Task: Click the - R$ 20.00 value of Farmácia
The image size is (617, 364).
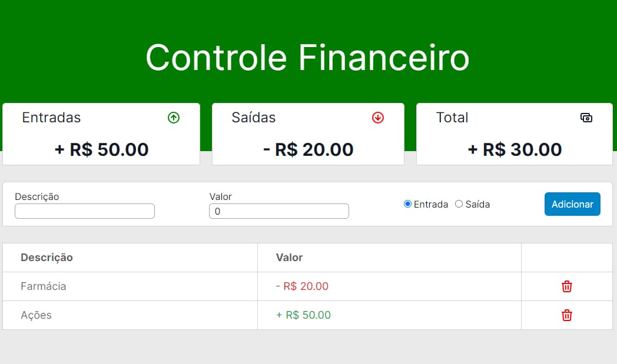Action: [303, 286]
